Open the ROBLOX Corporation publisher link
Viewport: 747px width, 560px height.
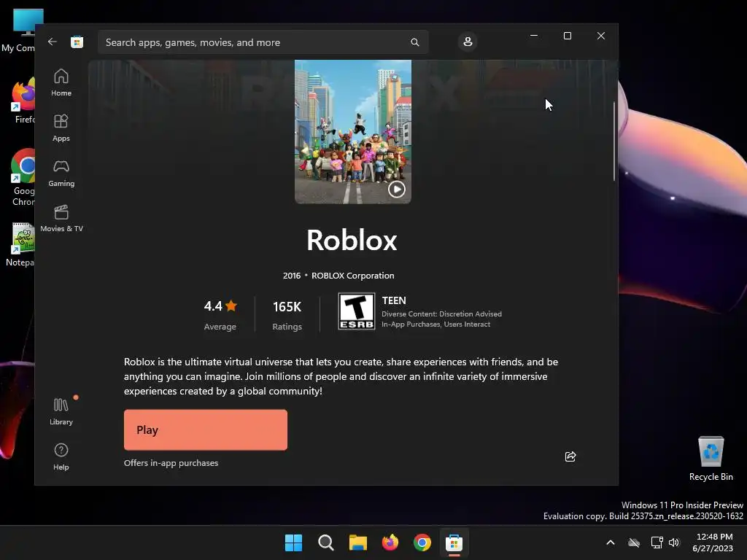[352, 276]
